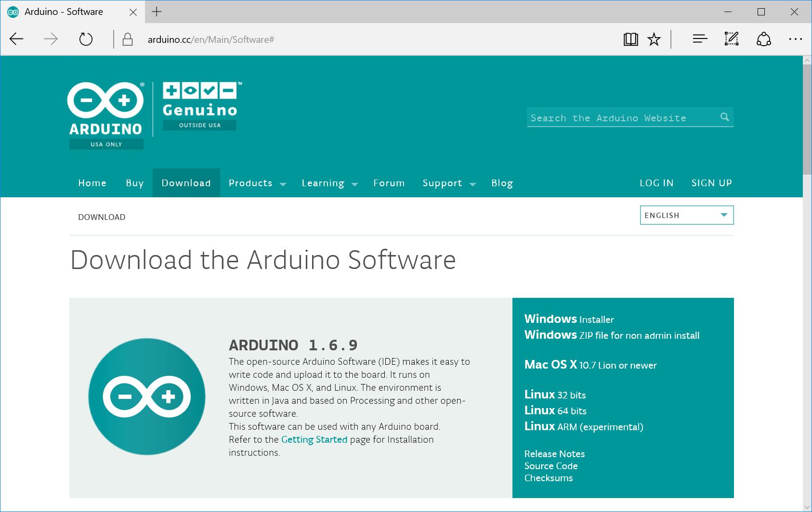Open a new tab with plus button
Screen dimensions: 812x512
coord(157,12)
